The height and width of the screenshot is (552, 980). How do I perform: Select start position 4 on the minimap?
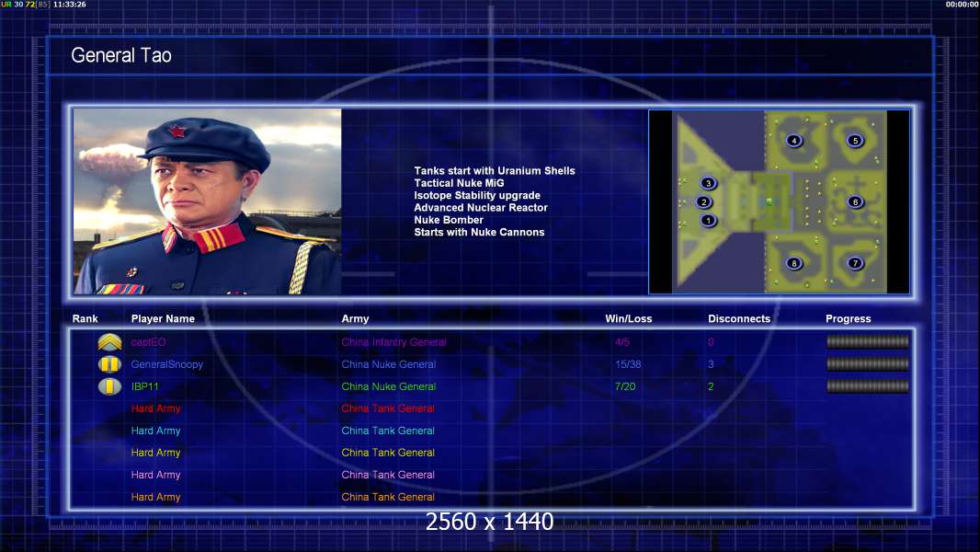tap(793, 141)
